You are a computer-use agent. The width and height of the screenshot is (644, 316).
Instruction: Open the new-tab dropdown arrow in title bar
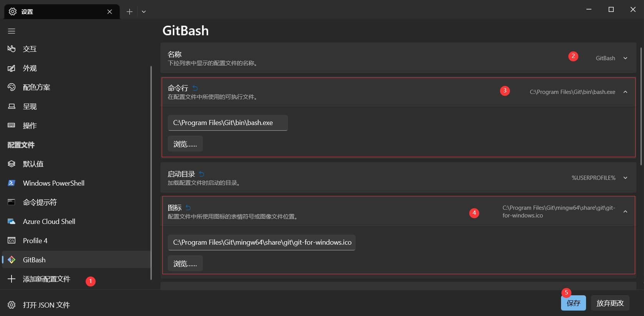coord(144,12)
